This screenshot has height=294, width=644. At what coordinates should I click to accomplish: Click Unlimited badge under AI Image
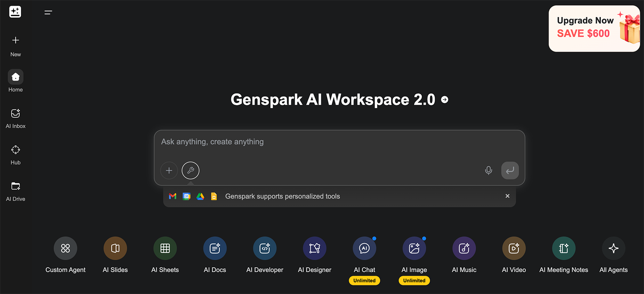pos(414,281)
